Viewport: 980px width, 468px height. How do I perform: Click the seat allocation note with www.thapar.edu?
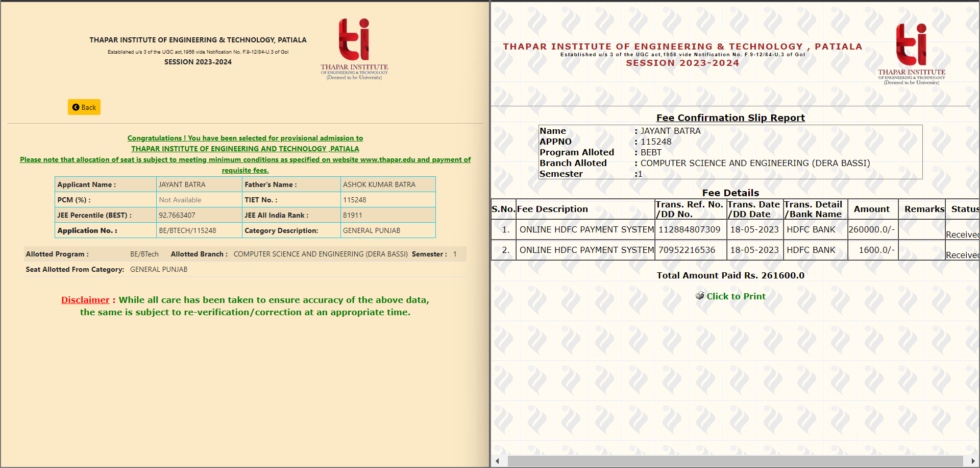pos(245,165)
